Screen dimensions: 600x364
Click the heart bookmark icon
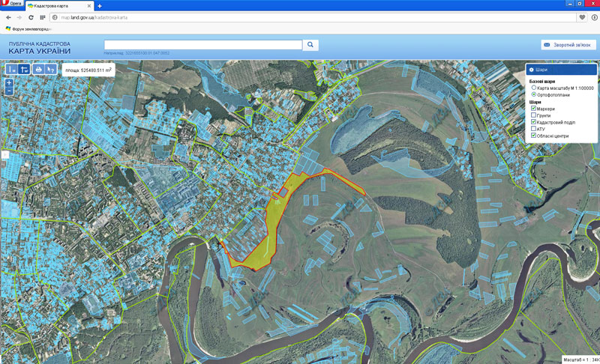[x=583, y=16]
